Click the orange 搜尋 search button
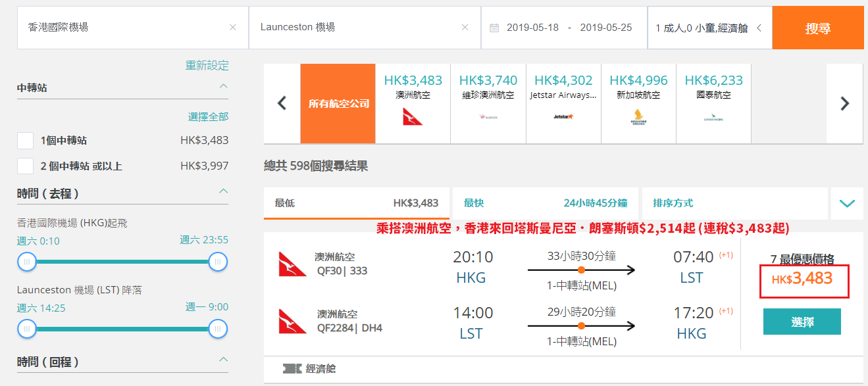868x386 pixels. pyautogui.click(x=818, y=28)
